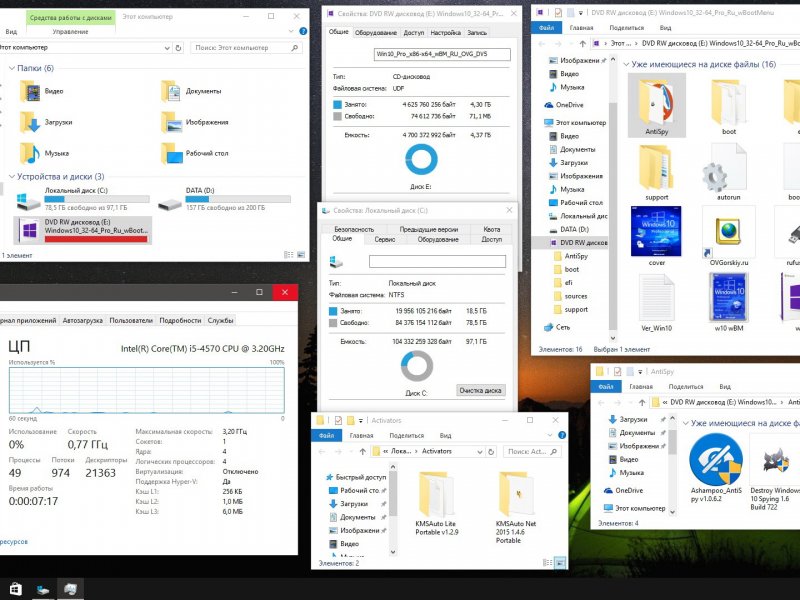The image size is (800, 600).
Task: Open the Видео folder in Этот компьютер
Action: pyautogui.click(x=42, y=91)
